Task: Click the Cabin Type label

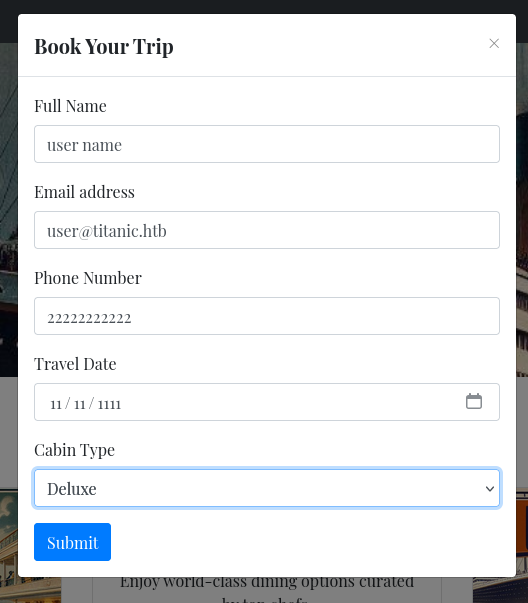Action: click(x=74, y=450)
